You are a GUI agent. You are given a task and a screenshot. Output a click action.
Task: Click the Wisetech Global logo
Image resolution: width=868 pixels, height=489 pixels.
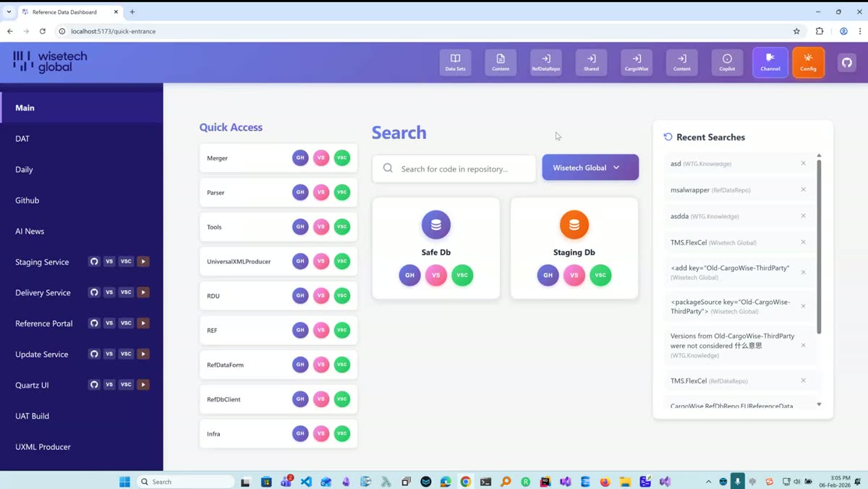click(x=50, y=61)
